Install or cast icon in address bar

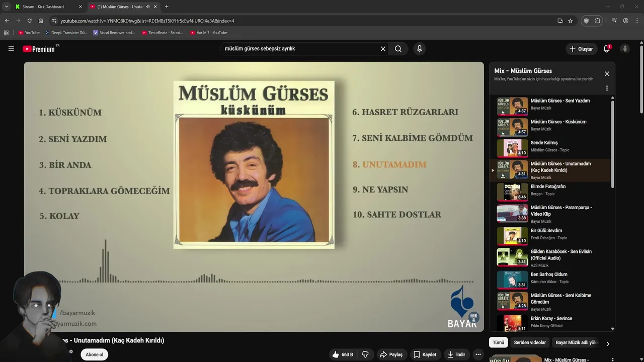[x=560, y=21]
